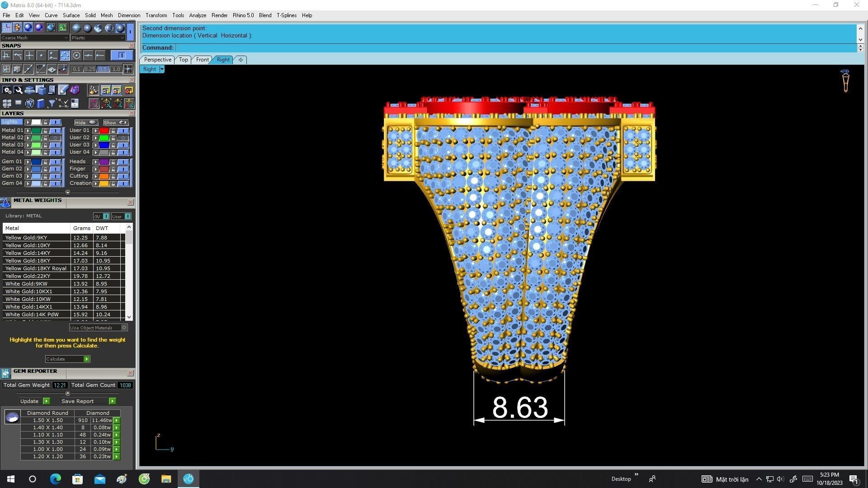Viewport: 868px width, 488px height.
Task: Toggle Metal 02 layer on/off switch
Action: (55, 138)
